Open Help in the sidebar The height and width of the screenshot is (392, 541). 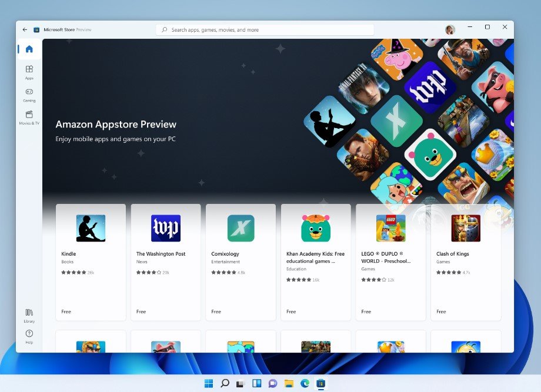(x=29, y=337)
